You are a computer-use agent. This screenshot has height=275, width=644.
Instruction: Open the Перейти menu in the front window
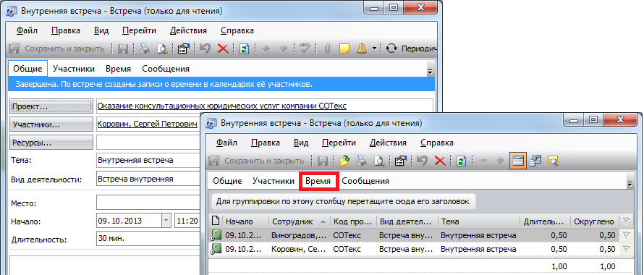point(339,143)
